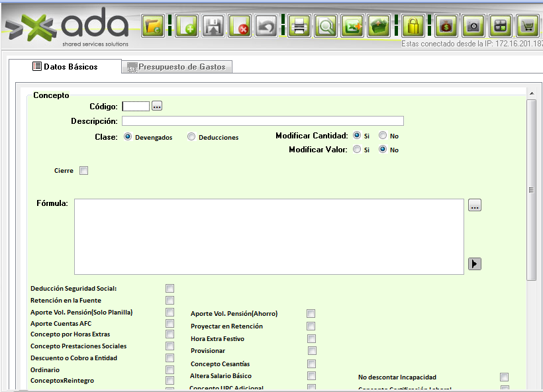Screen dimensions: 543x392
Task: Check the Retención en la Fuente checkbox
Action: tap(170, 301)
